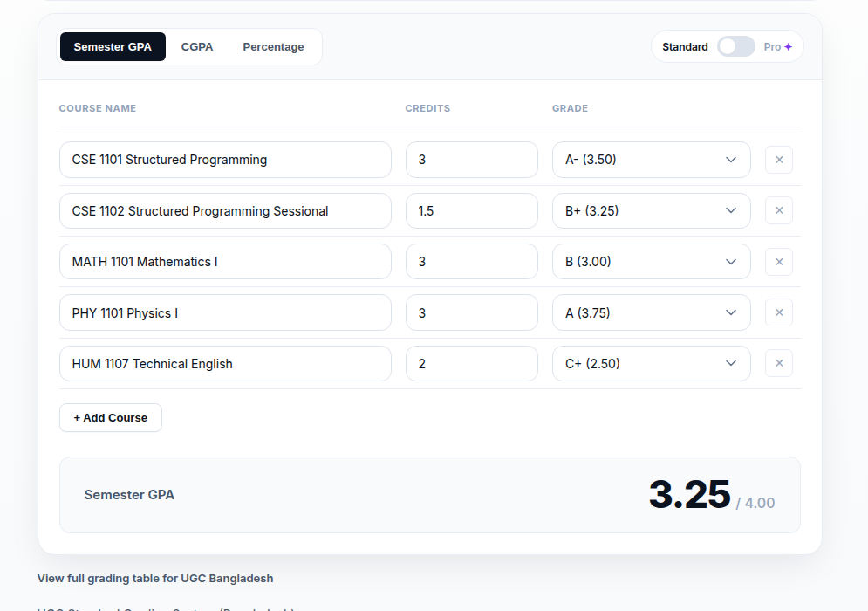Remove the HUM 1107 Technical English row
868x611 pixels.
click(779, 363)
